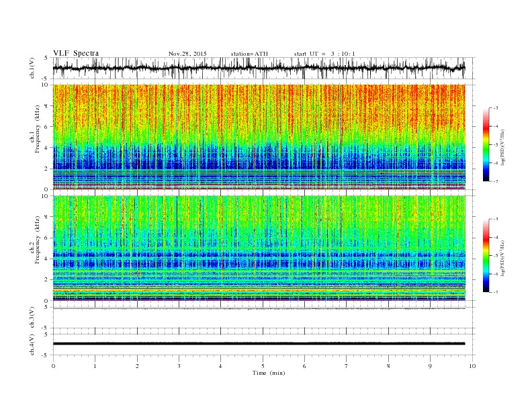Click the "station=ATH" header text

pos(249,54)
